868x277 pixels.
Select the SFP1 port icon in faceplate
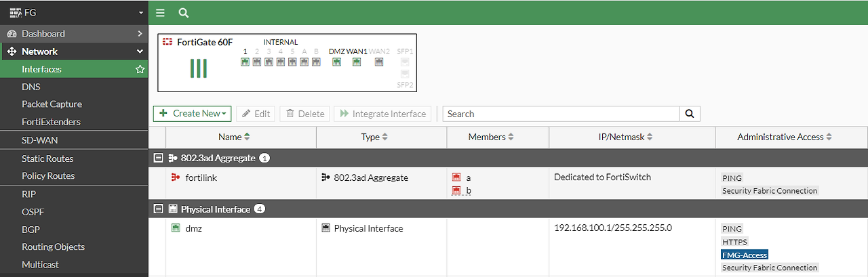[x=405, y=61]
